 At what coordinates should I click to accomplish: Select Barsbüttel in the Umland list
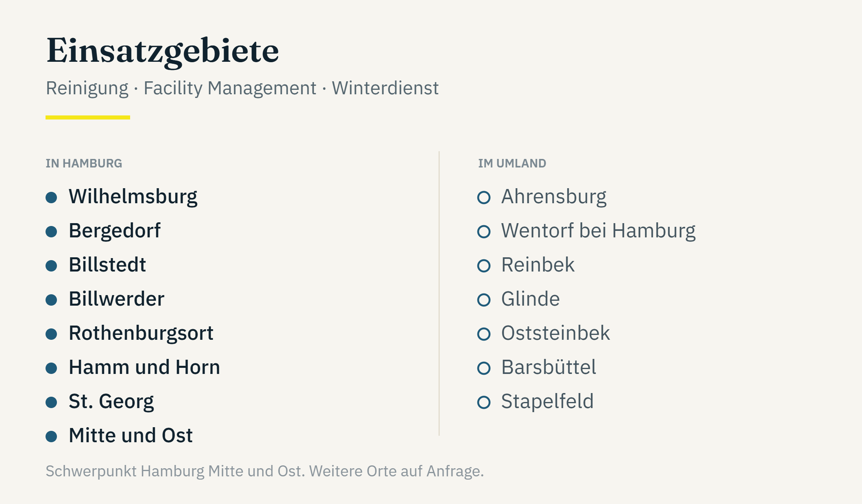549,367
